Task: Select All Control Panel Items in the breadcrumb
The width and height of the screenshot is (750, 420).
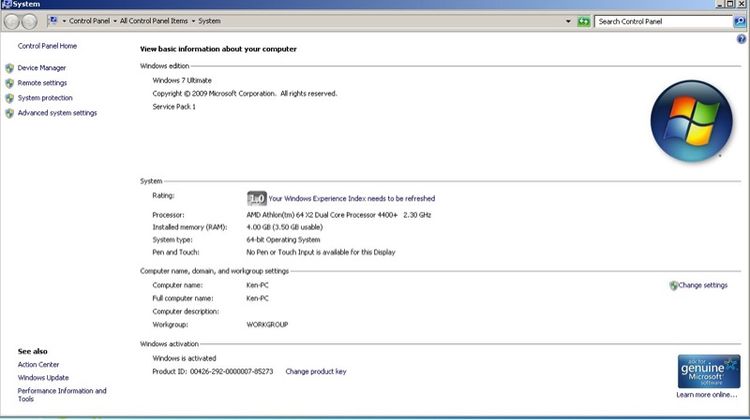Action: (x=154, y=21)
